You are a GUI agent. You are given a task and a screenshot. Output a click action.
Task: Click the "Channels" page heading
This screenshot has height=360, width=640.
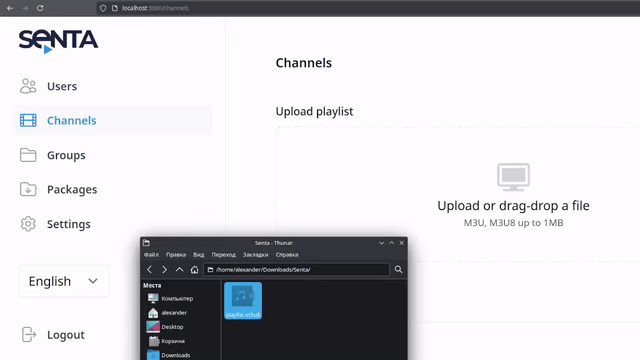(304, 63)
